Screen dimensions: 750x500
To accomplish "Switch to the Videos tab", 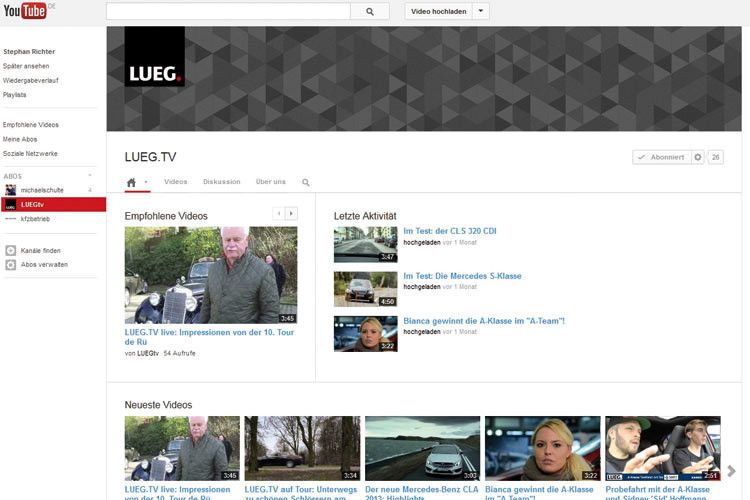I will tap(176, 182).
